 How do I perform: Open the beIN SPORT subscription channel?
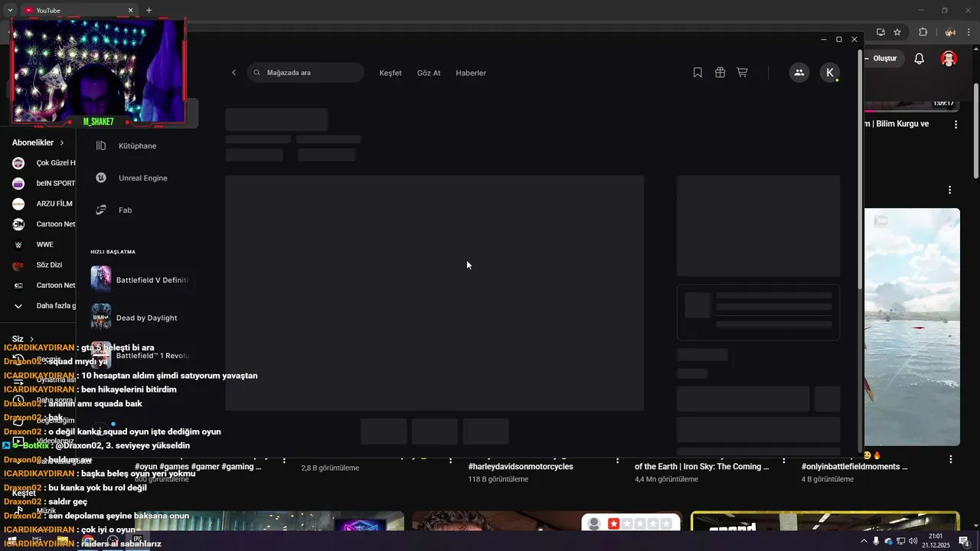tap(44, 184)
